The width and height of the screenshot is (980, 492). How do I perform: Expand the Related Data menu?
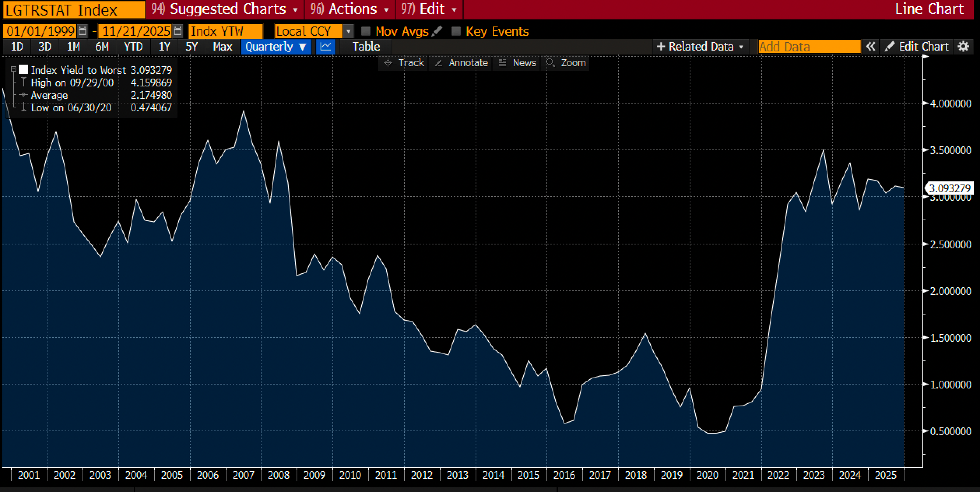coord(700,47)
